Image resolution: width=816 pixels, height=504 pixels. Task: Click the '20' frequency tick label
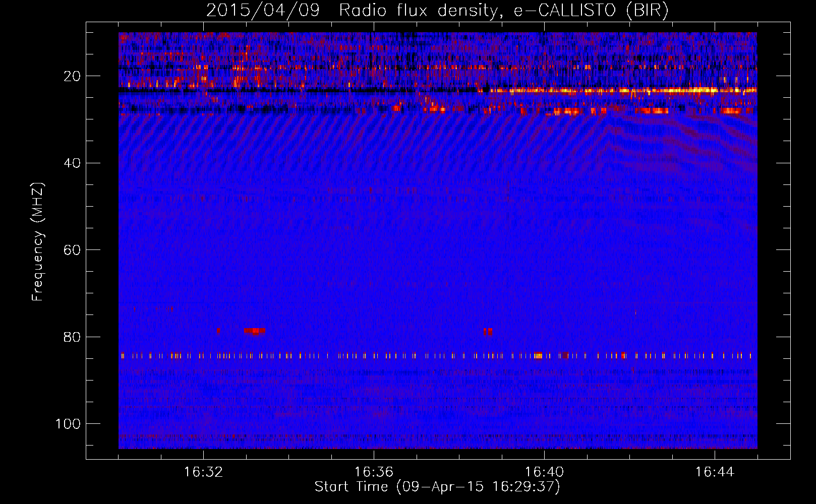72,76
